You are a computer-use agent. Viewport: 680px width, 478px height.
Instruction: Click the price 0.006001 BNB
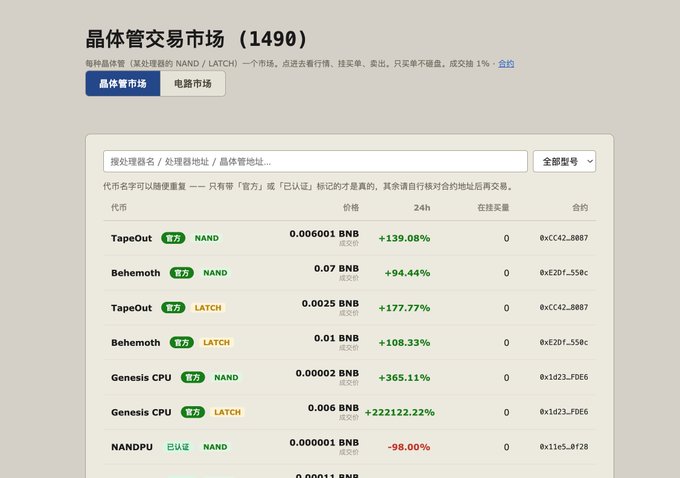click(x=324, y=234)
